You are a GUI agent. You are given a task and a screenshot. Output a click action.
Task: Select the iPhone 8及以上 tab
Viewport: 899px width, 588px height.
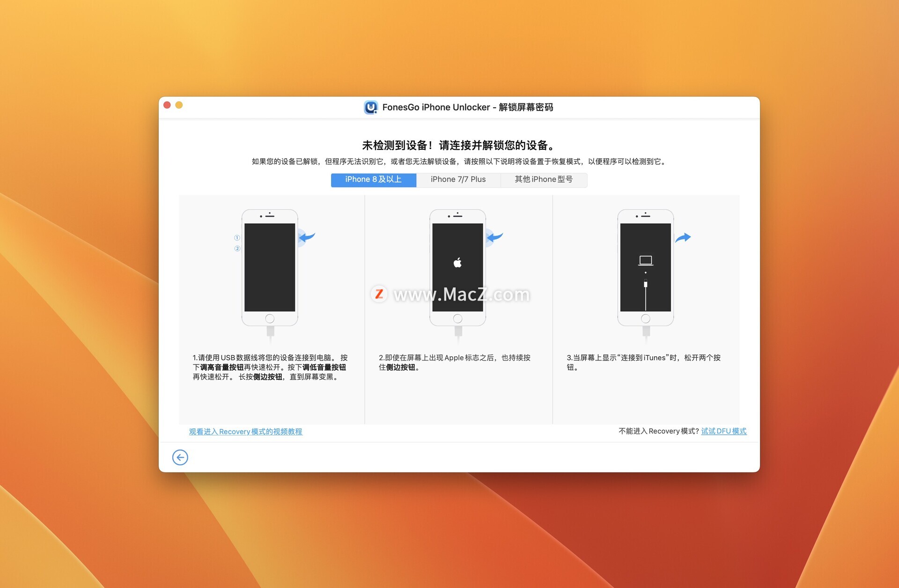[373, 179]
